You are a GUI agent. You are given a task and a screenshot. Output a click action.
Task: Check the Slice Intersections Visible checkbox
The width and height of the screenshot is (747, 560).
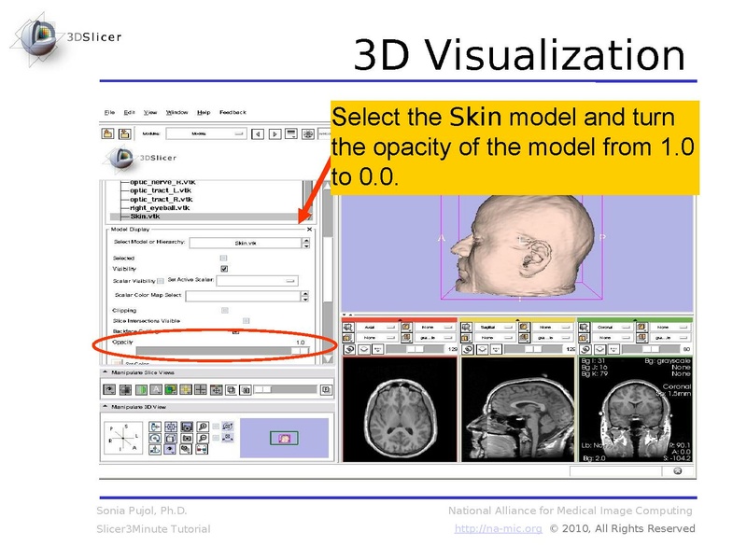pos(245,321)
